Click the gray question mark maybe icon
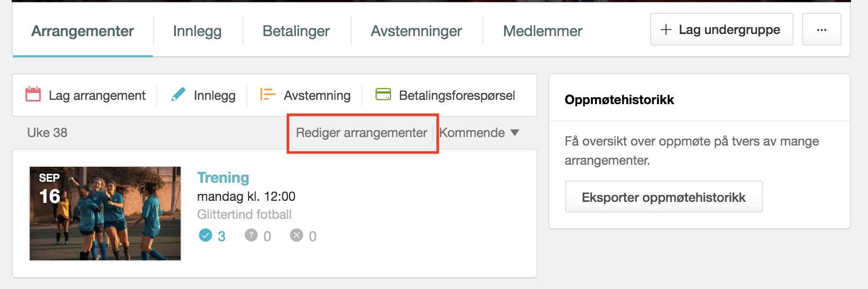The height and width of the screenshot is (289, 868). point(251,235)
